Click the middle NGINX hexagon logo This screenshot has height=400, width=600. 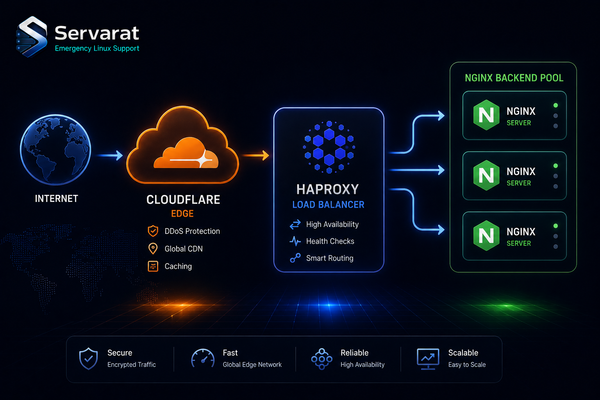click(x=486, y=175)
